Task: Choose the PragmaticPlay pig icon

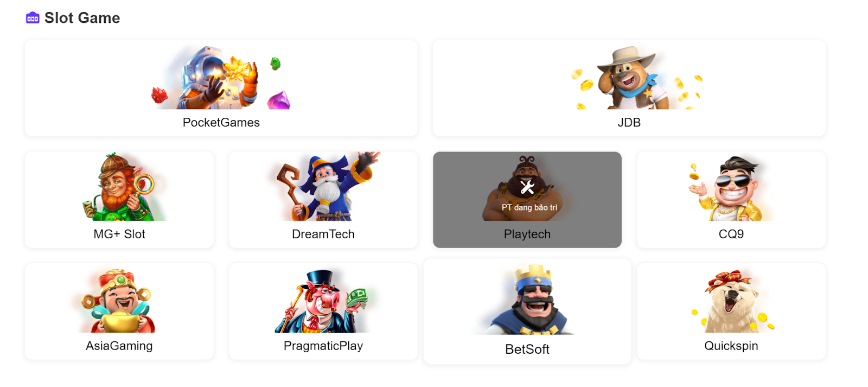Action: click(323, 301)
